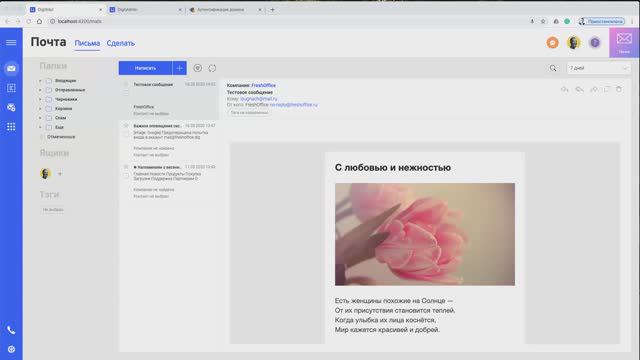Viewport: 640px width, 360px height.
Task: Forward the open message
Action: tap(593, 89)
